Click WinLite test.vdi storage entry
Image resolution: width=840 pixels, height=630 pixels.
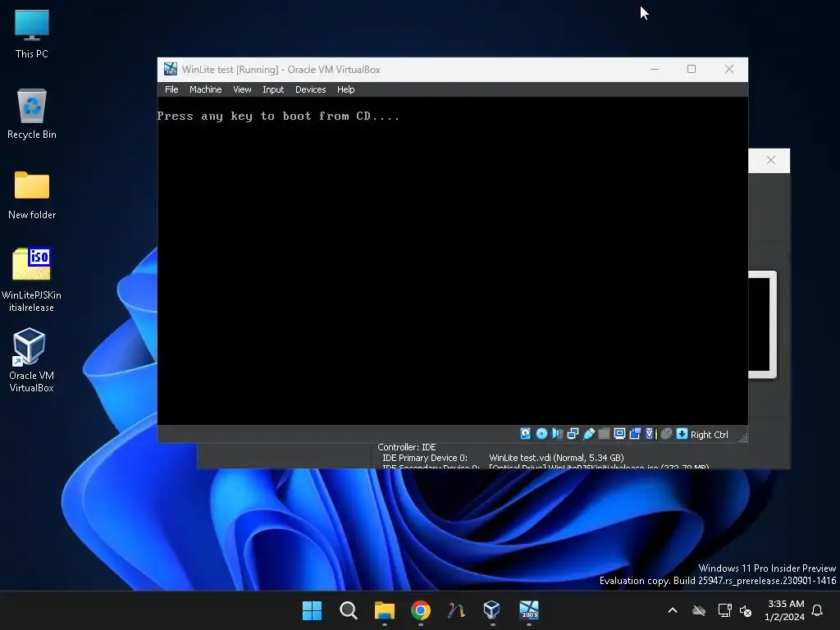[x=556, y=458]
